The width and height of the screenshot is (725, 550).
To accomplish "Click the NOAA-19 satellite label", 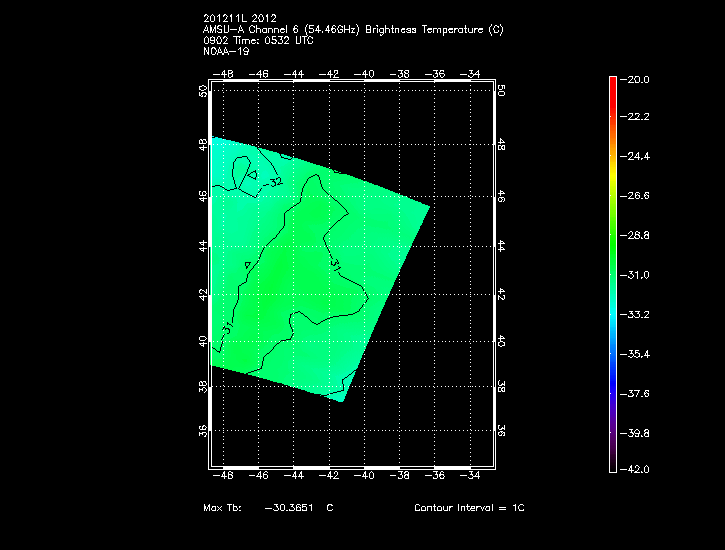I will pyautogui.click(x=225, y=52).
